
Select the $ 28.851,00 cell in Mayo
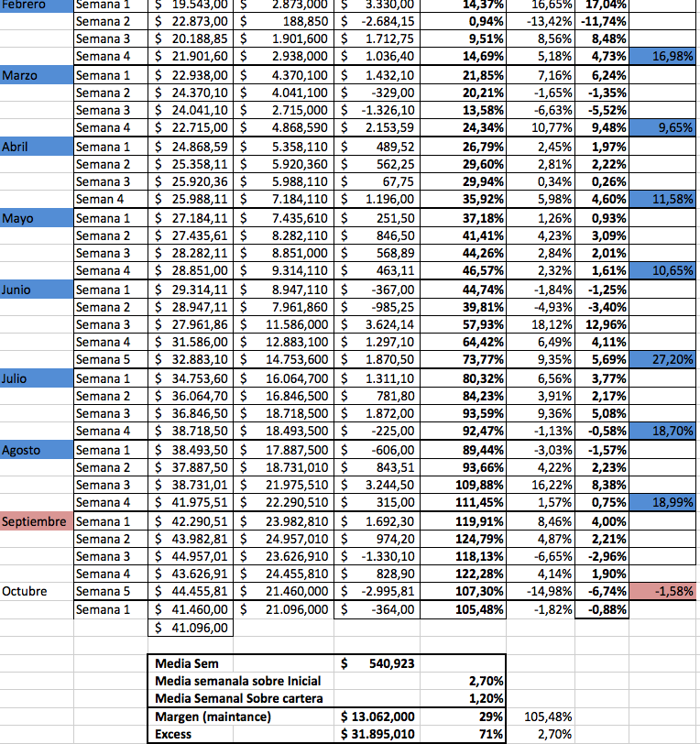point(191,270)
